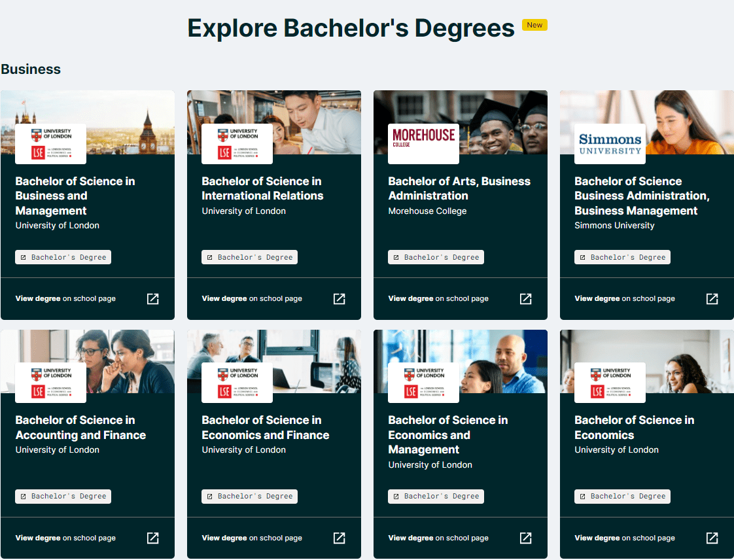The image size is (734, 560).
Task: Click external link icon on Economics card
Action: [x=712, y=538]
